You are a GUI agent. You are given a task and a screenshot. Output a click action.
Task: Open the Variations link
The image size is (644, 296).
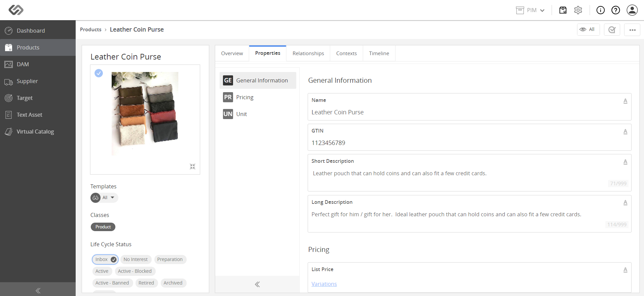coord(324,284)
